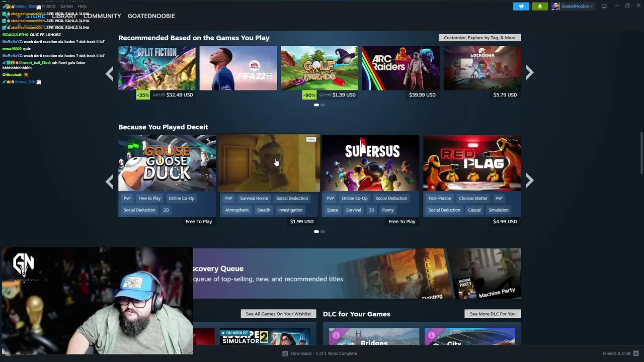Switch to the LIBRARY tab

[64, 16]
